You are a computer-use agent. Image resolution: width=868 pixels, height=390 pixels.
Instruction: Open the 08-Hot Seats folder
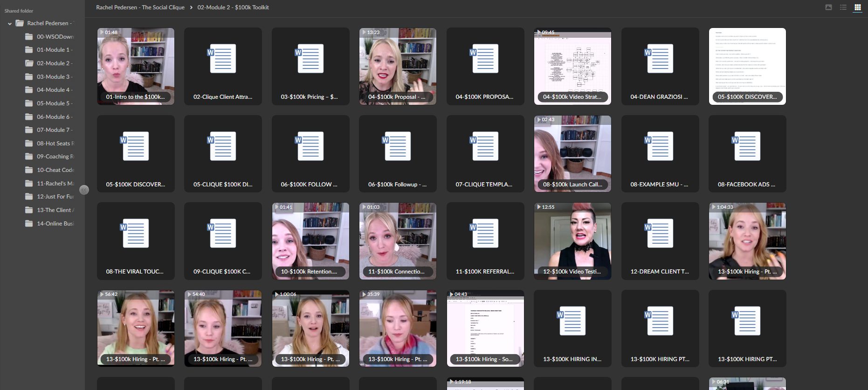click(x=49, y=144)
